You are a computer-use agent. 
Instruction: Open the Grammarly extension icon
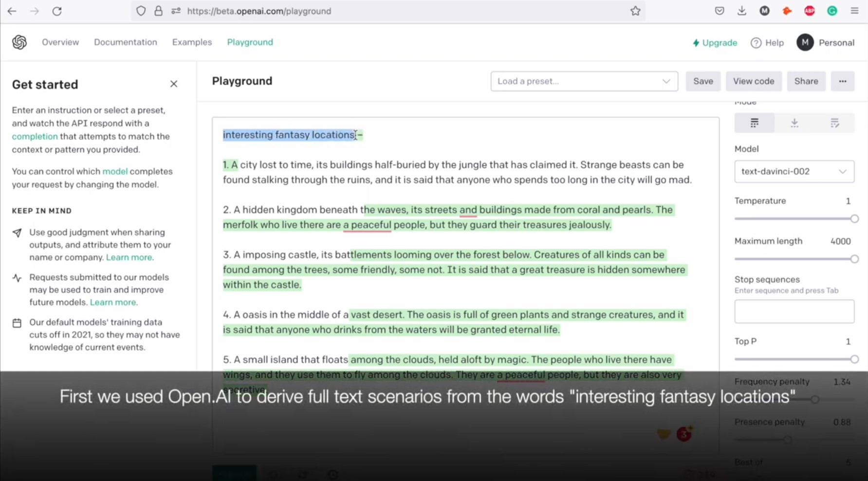click(x=832, y=11)
